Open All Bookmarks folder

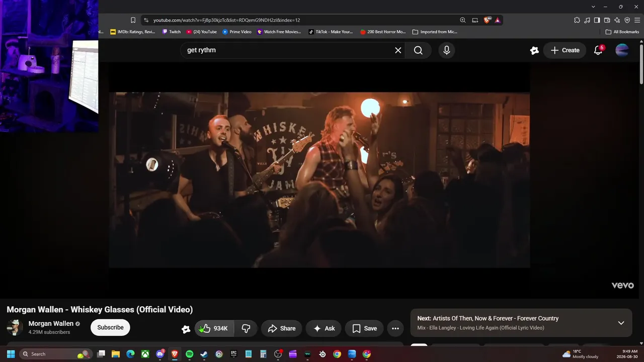click(622, 32)
